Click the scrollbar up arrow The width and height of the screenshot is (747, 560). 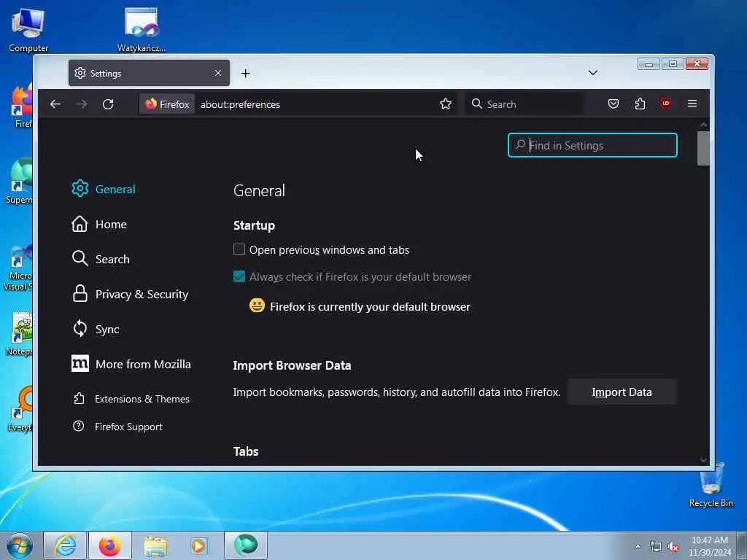703,124
